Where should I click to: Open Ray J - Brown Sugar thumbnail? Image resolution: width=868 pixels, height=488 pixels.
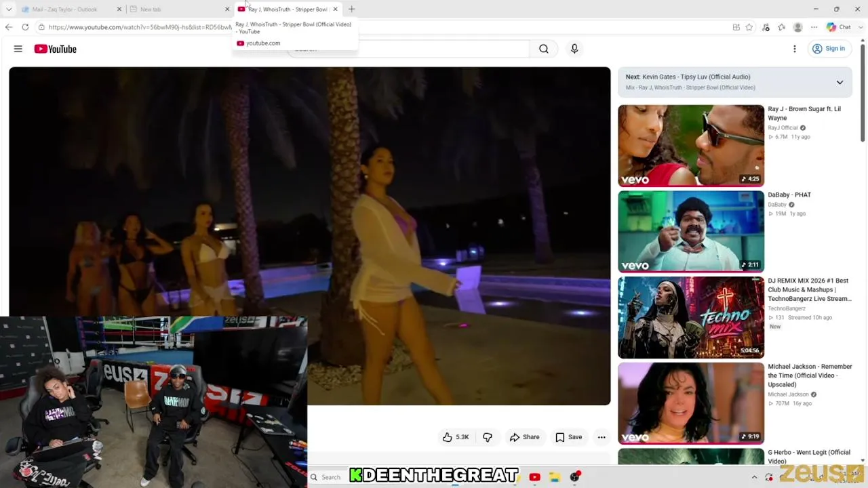(691, 146)
